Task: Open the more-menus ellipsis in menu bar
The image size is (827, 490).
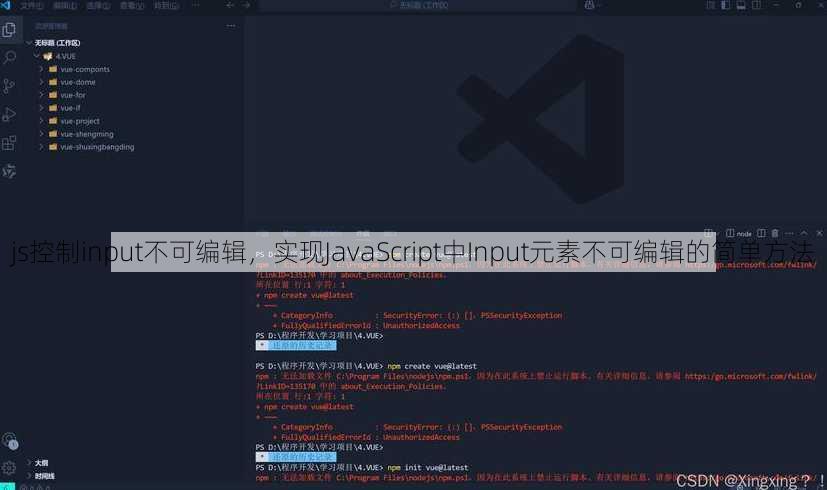Action: click(x=196, y=5)
